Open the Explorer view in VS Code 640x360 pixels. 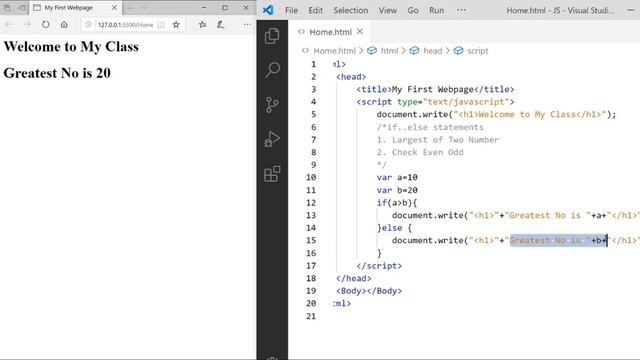point(272,36)
